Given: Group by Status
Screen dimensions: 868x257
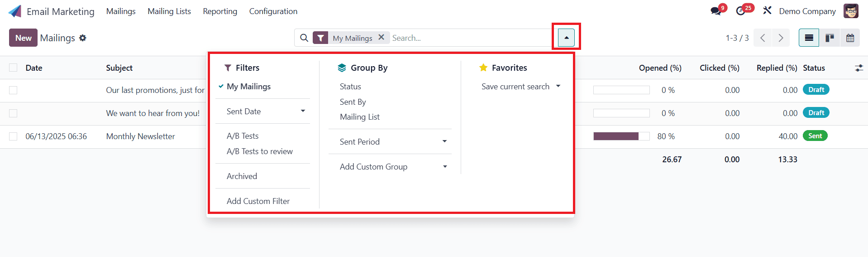Looking at the screenshot, I should click(350, 87).
